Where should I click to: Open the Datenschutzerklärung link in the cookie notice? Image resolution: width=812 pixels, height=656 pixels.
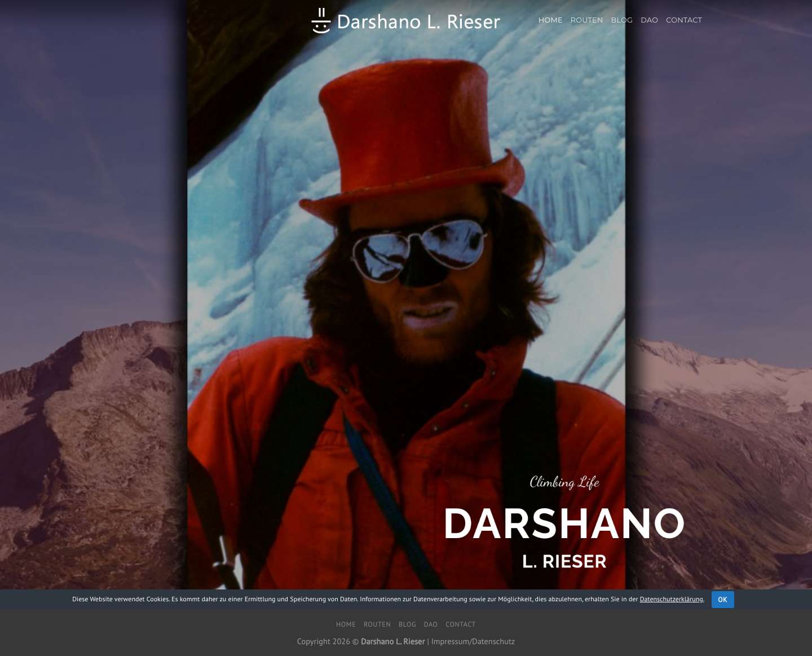pos(671,599)
